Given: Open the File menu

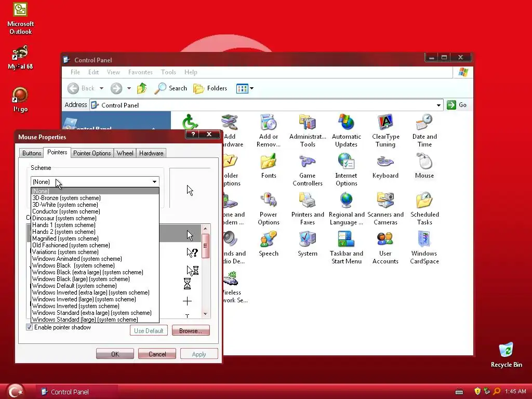Looking at the screenshot, I should point(75,72).
